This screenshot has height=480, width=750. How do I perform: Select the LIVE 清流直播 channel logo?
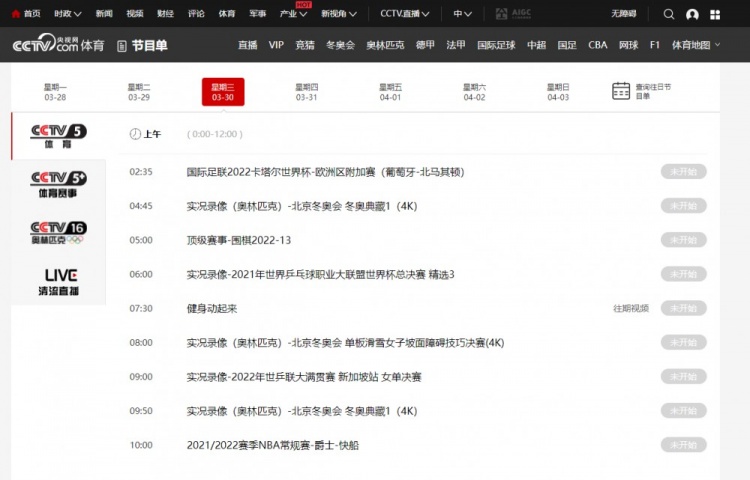click(x=58, y=282)
